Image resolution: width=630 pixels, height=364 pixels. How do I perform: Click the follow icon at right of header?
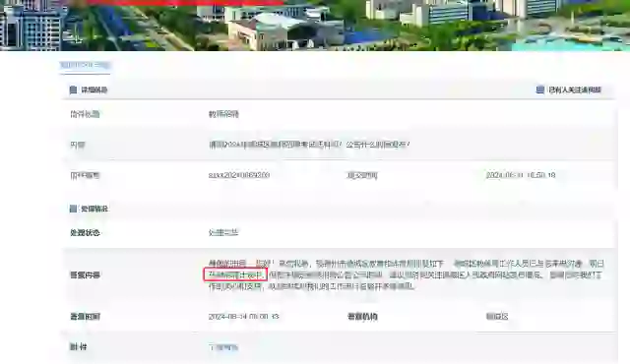(540, 90)
